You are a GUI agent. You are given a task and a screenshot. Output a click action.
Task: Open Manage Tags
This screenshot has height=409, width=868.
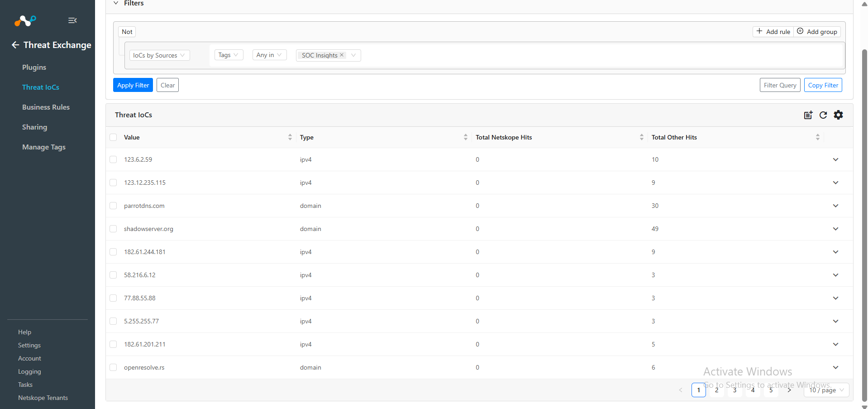pyautogui.click(x=44, y=147)
